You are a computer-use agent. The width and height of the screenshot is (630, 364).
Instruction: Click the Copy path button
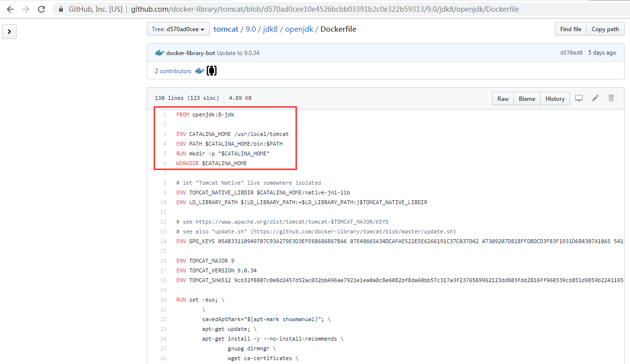(x=605, y=29)
